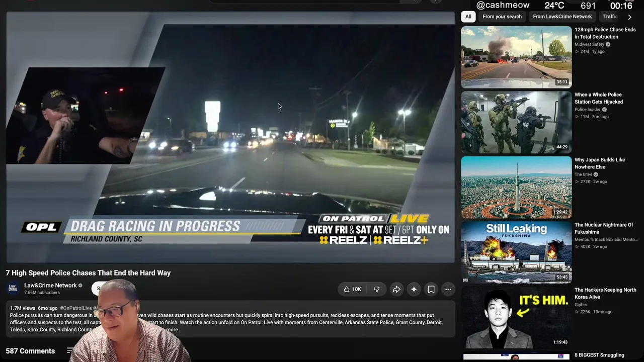
Task: Open the 'IT'S HIM.' hacker thumbnail
Action: tap(516, 318)
